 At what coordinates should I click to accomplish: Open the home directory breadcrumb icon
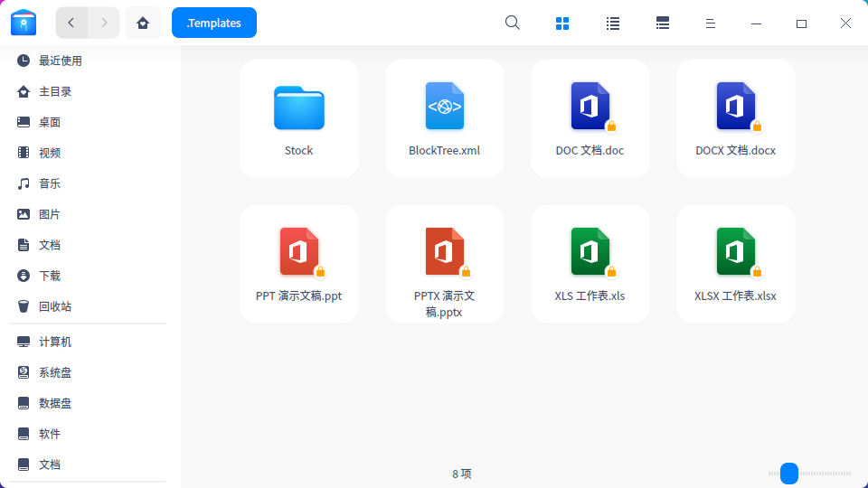coord(143,23)
